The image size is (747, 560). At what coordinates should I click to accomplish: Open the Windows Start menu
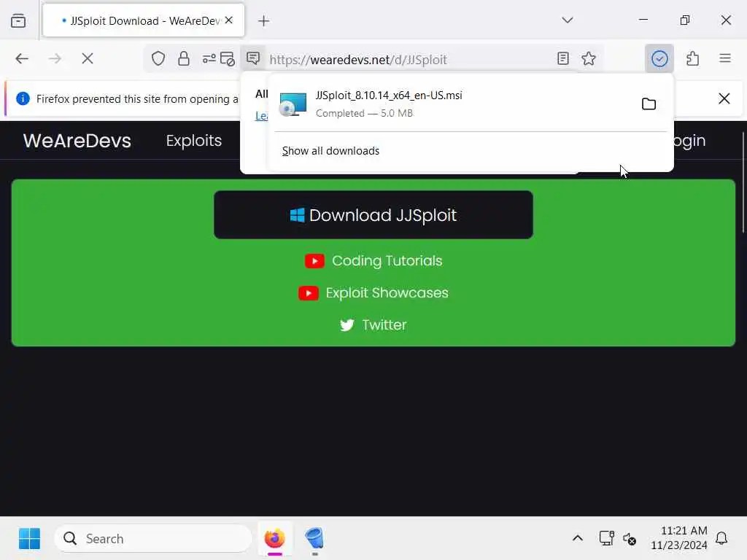click(x=29, y=539)
